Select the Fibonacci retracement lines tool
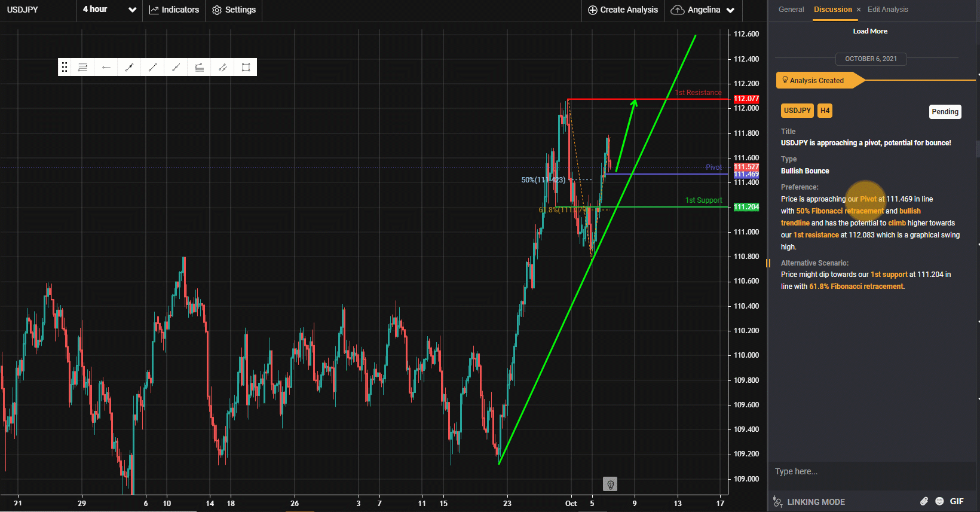This screenshot has height=512, width=980. (x=82, y=68)
